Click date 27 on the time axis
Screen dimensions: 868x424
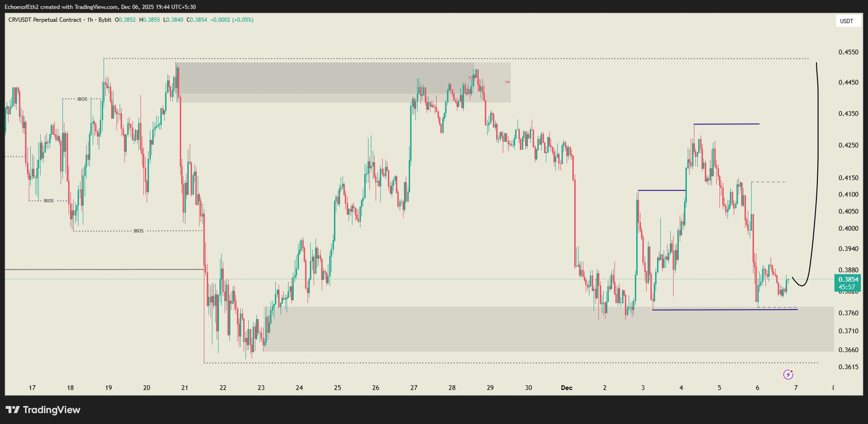(x=414, y=388)
